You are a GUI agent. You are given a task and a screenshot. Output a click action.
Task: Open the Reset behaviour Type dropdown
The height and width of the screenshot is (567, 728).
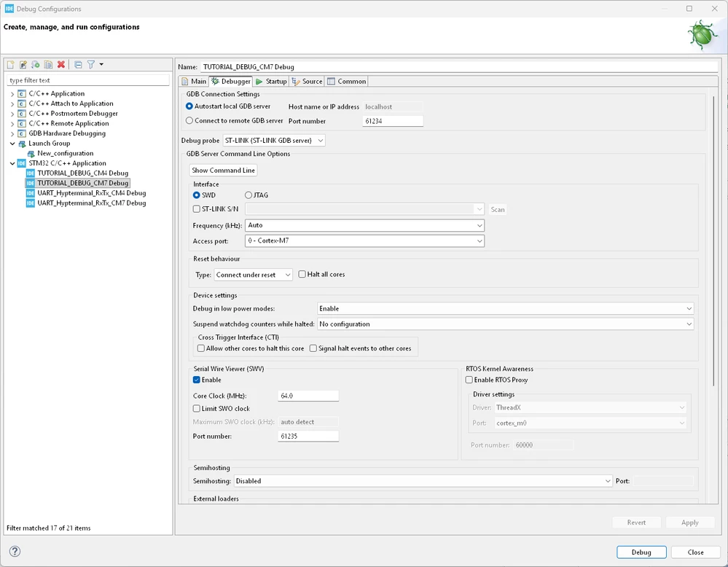pos(253,275)
